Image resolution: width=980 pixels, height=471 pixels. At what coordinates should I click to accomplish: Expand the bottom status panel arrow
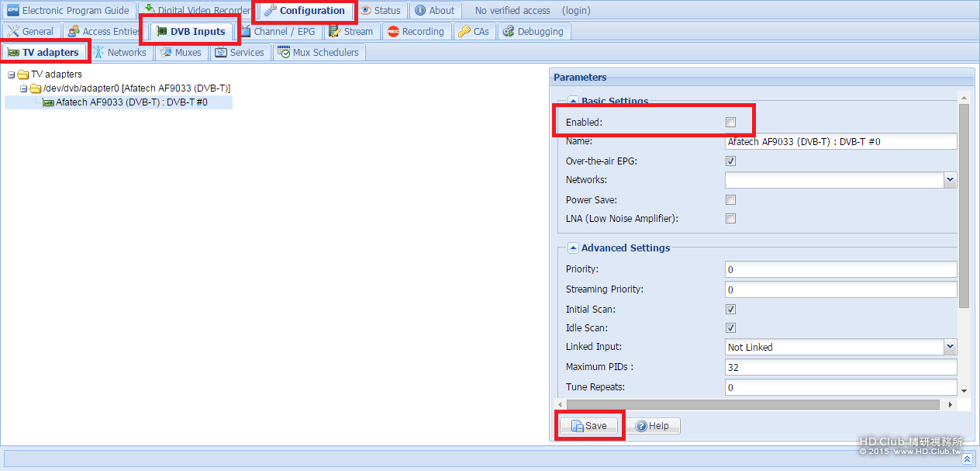(x=967, y=459)
